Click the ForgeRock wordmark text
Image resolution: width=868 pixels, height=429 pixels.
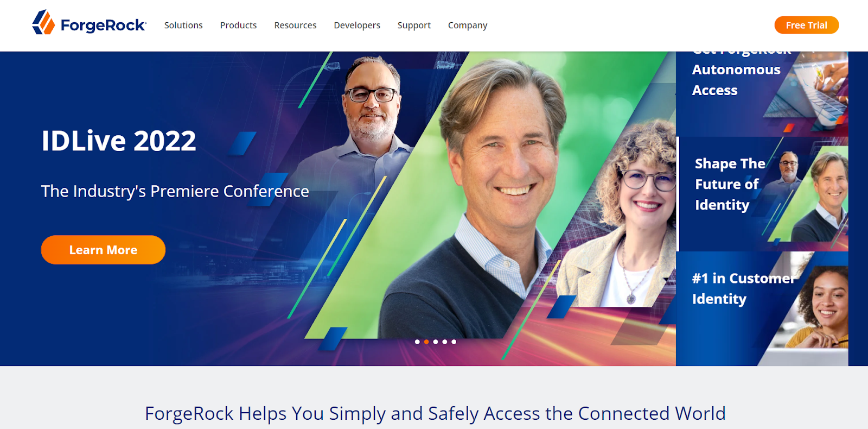pos(103,25)
